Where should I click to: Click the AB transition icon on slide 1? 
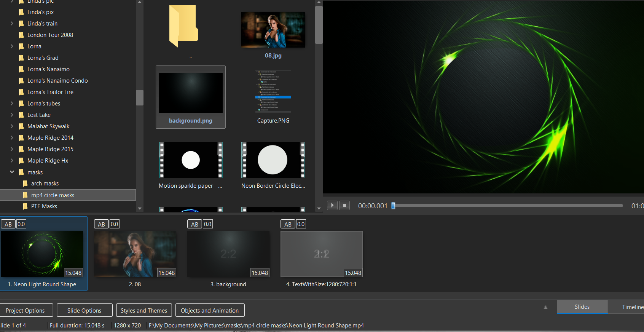[x=8, y=224]
